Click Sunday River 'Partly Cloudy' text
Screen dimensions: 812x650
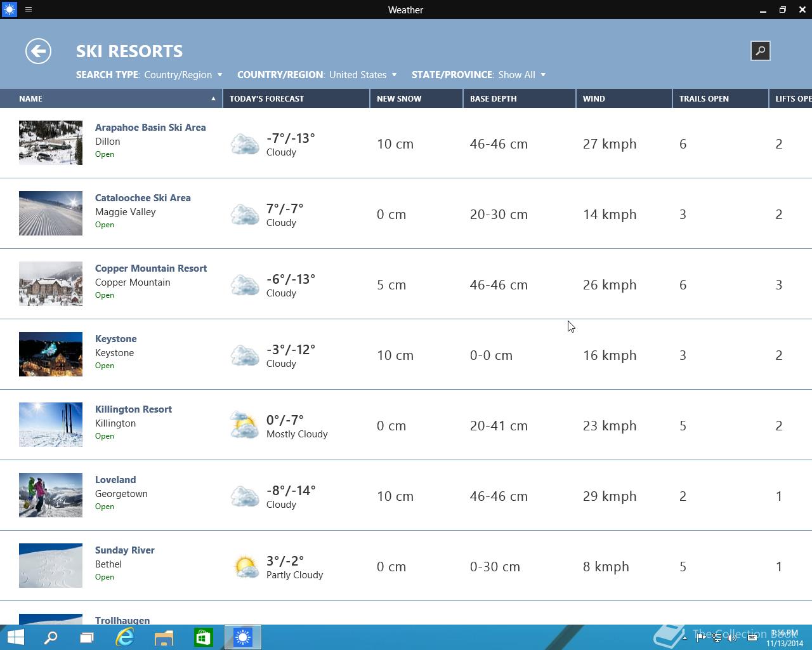(294, 575)
